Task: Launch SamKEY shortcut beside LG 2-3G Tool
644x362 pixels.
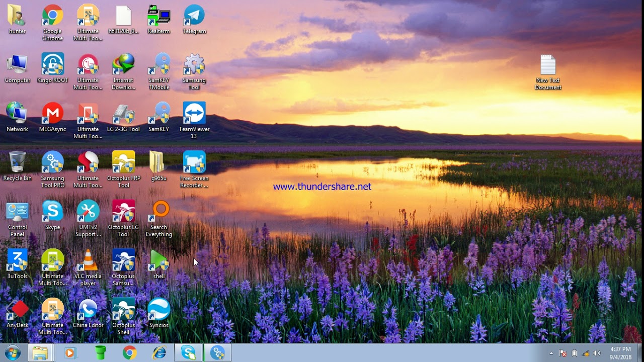Action: coord(158,117)
